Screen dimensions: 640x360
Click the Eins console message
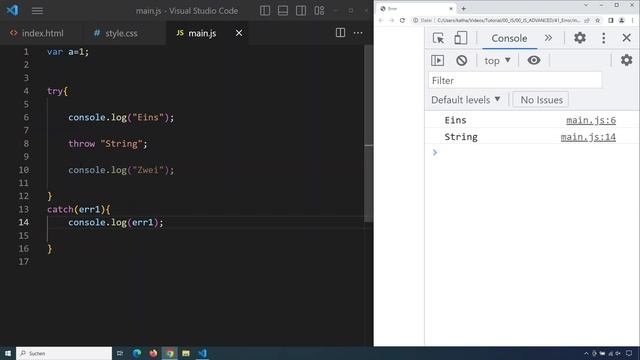tap(455, 120)
